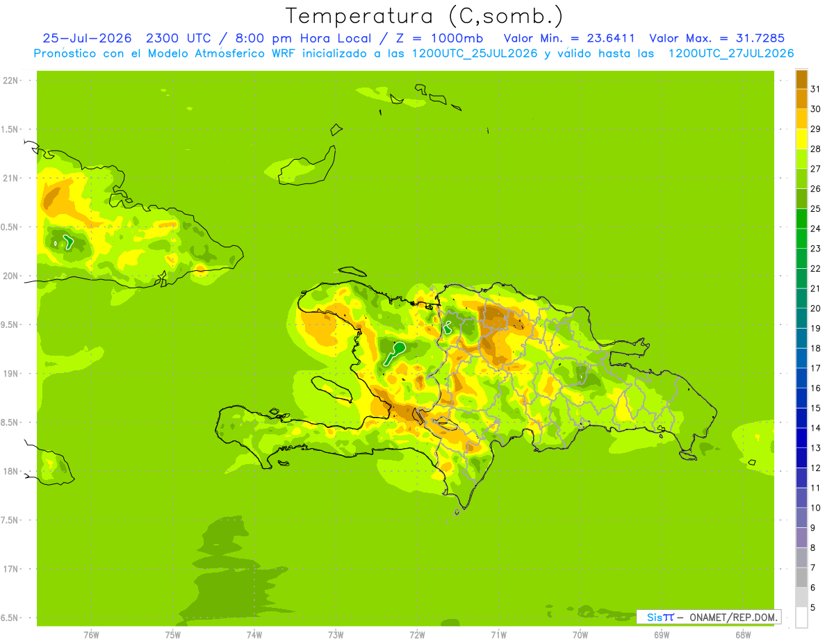Click legend color band between 24 and 25
The width and height of the screenshot is (834, 644).
(x=801, y=218)
